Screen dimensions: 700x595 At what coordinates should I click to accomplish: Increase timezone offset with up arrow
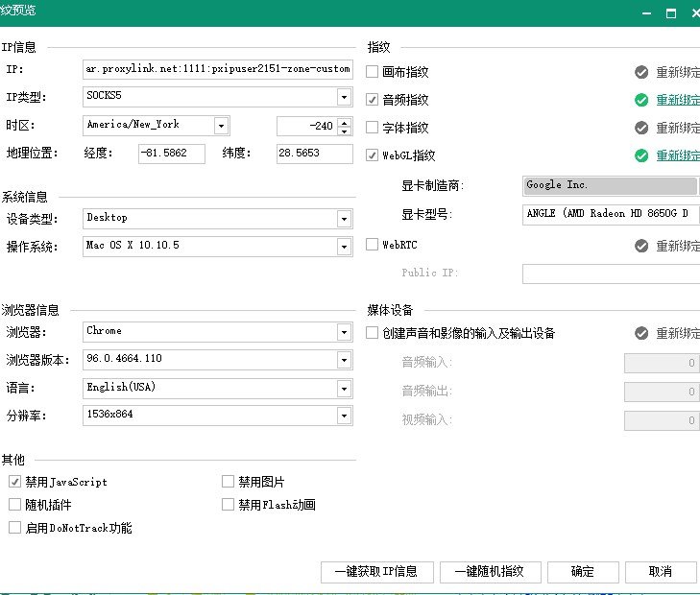pos(344,122)
